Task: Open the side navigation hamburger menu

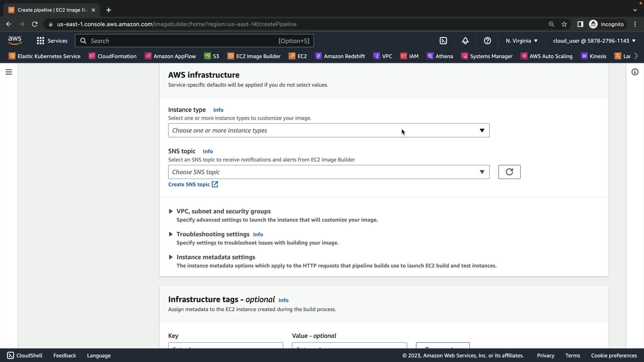Action: (9, 72)
